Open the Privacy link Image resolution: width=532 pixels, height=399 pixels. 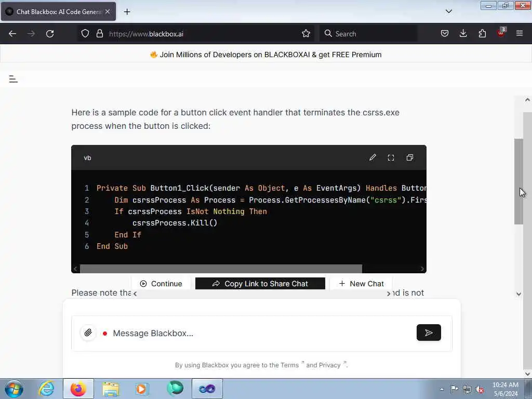point(329,365)
